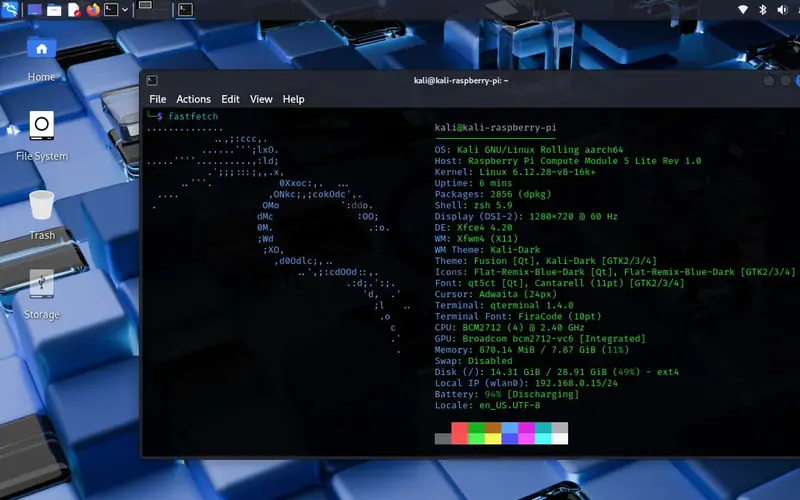
Task: Click the 'Terminal Font: FiraCode (10pt)' line
Action: (x=518, y=317)
